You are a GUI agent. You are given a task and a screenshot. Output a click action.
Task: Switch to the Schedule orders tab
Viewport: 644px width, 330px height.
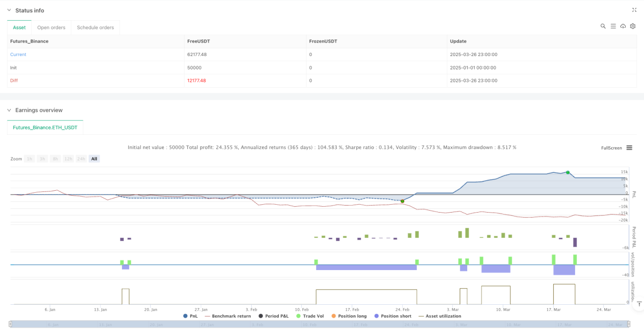tap(95, 28)
